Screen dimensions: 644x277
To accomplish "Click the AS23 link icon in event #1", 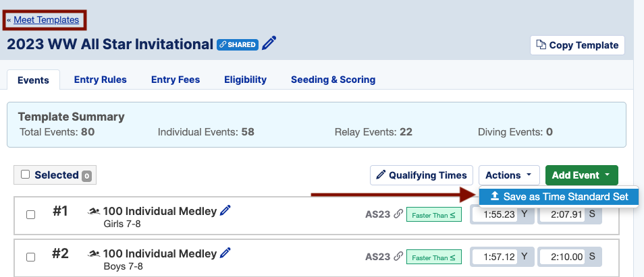I will pyautogui.click(x=398, y=214).
